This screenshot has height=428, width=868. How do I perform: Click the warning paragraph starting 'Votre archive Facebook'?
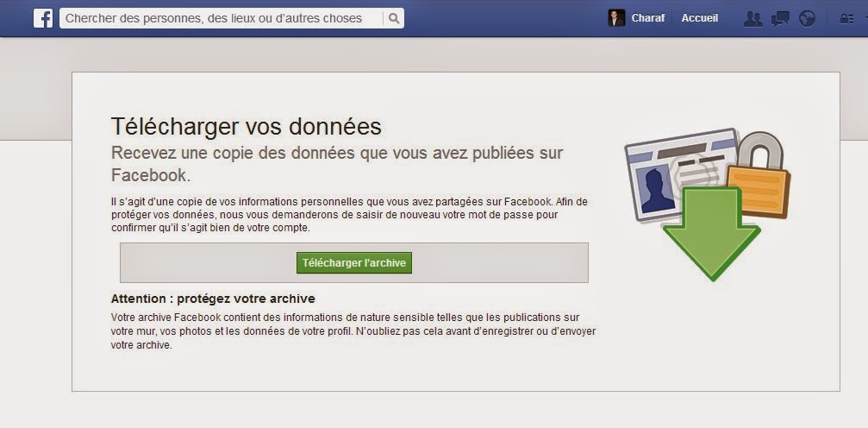(x=353, y=330)
